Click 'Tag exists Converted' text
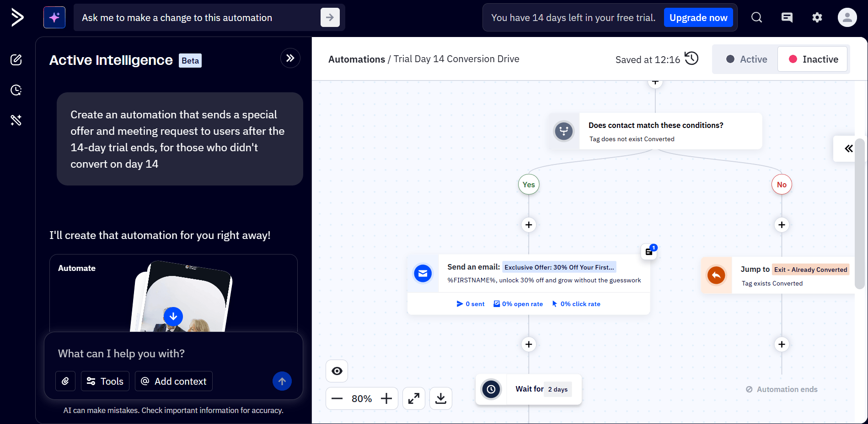 tap(772, 283)
